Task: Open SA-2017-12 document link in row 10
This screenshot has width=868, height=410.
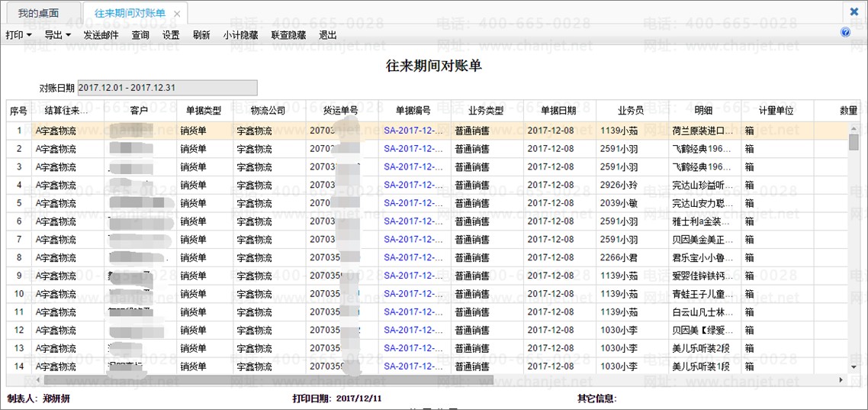Action: tap(413, 294)
